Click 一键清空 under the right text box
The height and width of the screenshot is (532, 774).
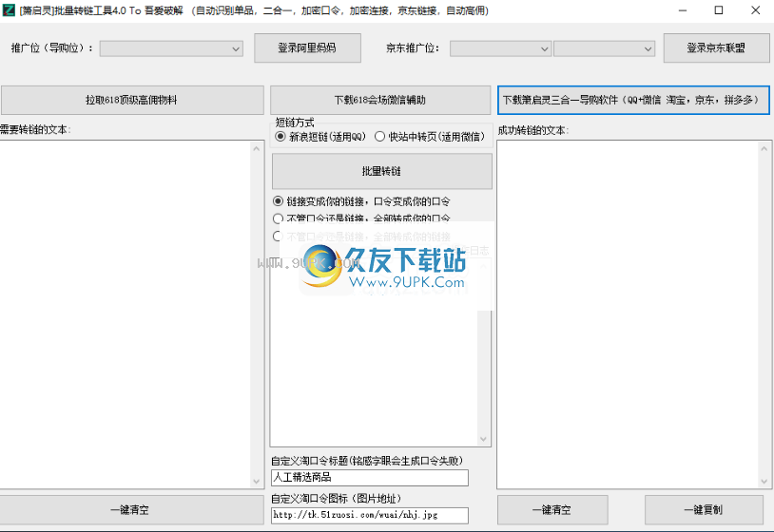click(552, 510)
